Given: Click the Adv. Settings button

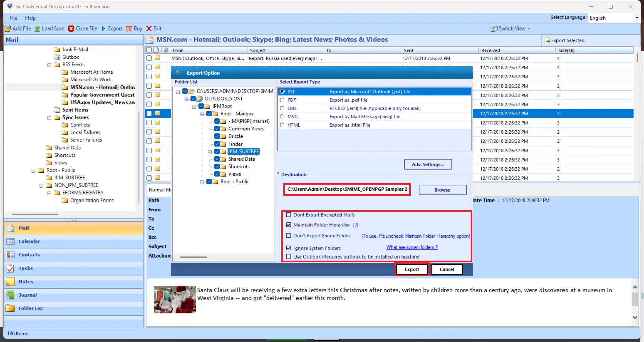Looking at the screenshot, I should [428, 164].
